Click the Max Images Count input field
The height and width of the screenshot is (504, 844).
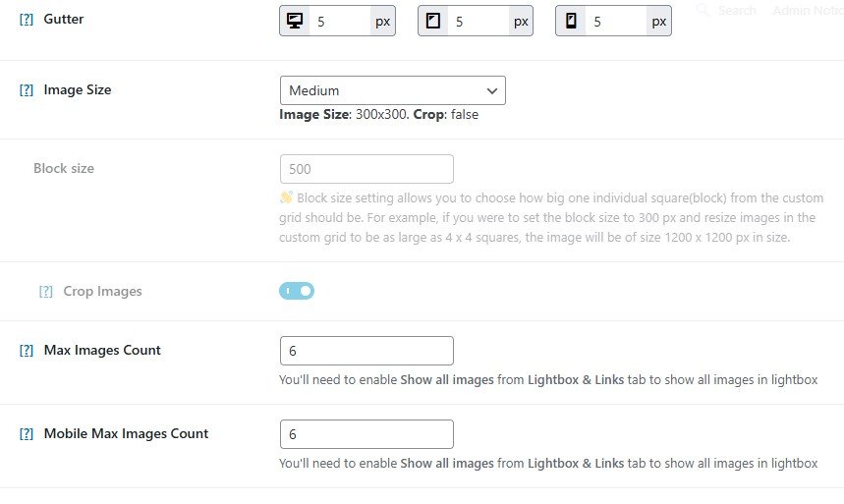366,351
